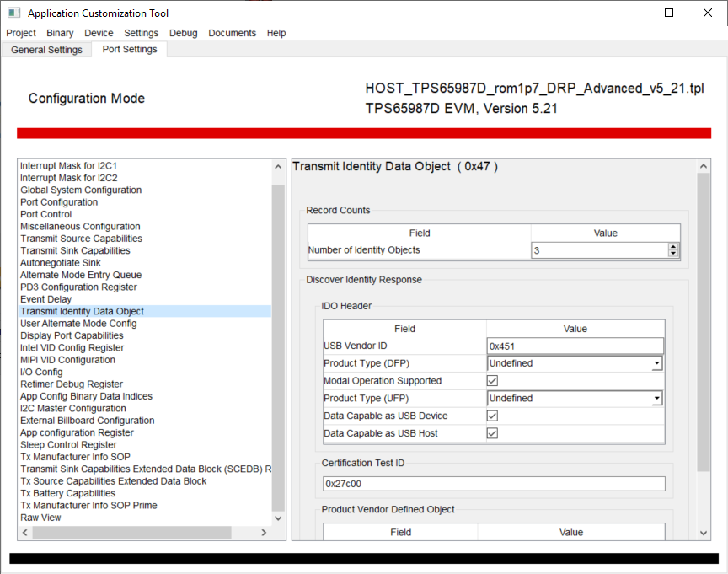Click the details panel scroll up arrow
This screenshot has height=574, width=728.
704,166
